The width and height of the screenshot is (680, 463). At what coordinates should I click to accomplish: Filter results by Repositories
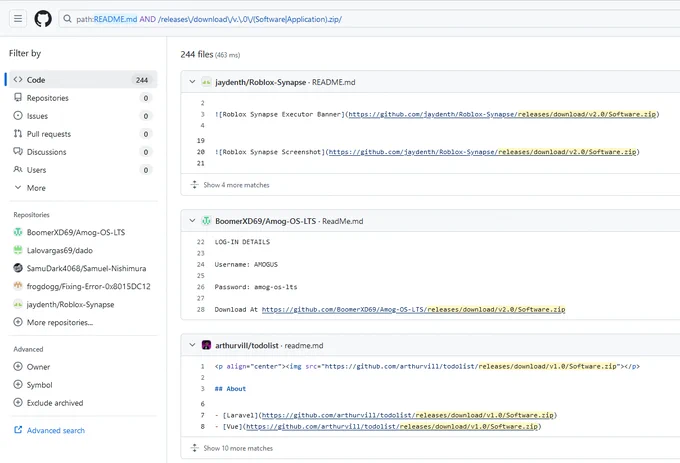[x=83, y=98]
